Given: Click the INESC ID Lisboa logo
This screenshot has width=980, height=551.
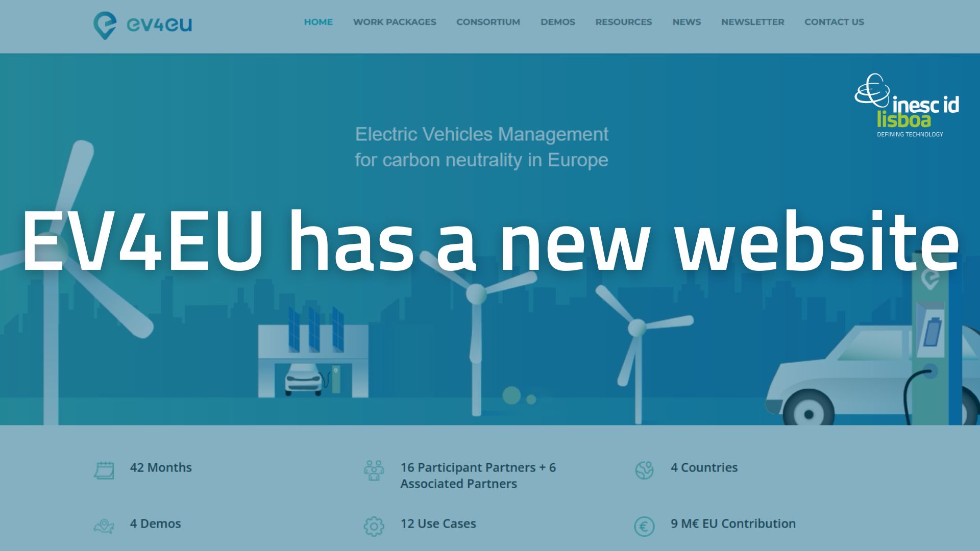Looking at the screenshot, I should coord(909,105).
